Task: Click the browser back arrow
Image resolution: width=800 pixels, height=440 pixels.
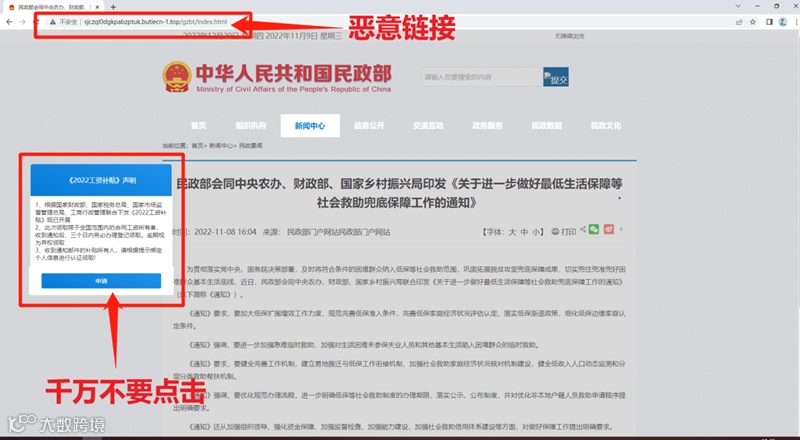Action: [9, 22]
